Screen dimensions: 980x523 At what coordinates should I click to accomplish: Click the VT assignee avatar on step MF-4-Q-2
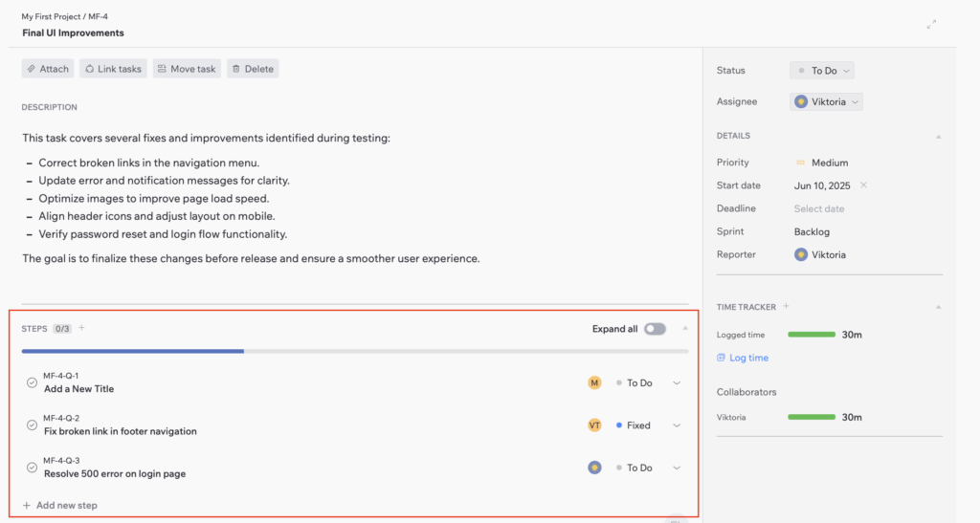[594, 425]
